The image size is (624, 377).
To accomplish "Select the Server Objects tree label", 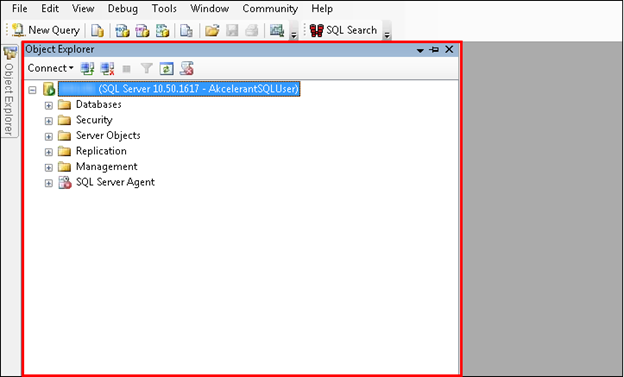I will coord(108,135).
